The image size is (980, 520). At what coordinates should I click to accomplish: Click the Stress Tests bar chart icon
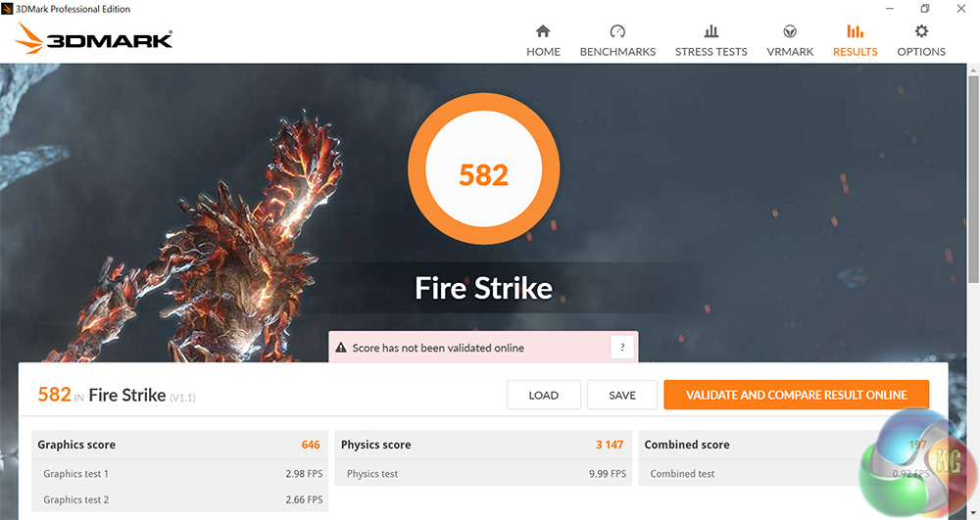(x=711, y=31)
